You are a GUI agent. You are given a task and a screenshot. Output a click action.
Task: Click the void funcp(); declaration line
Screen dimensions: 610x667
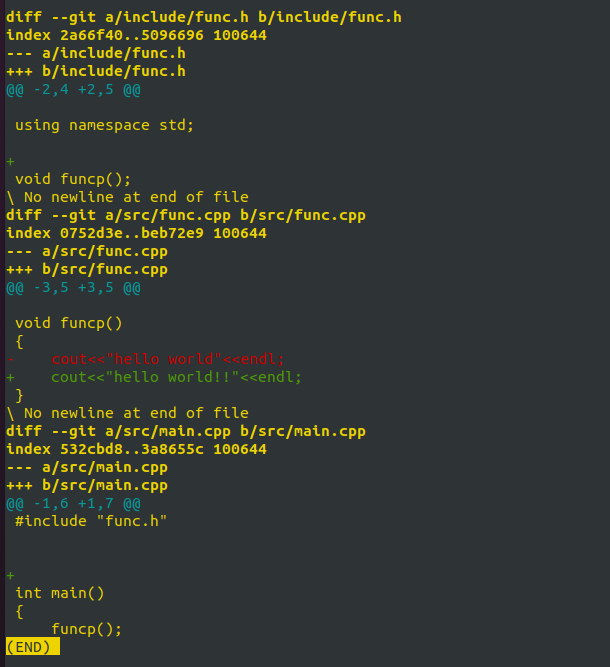(x=73, y=179)
